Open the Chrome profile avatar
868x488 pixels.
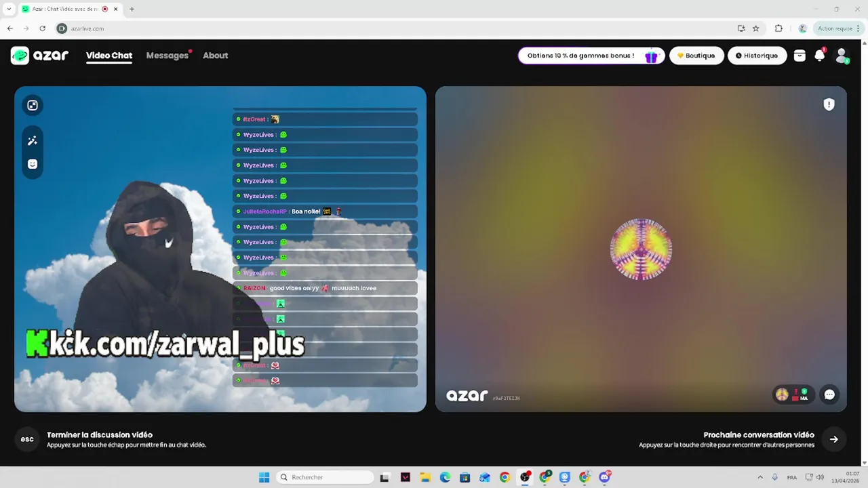802,28
